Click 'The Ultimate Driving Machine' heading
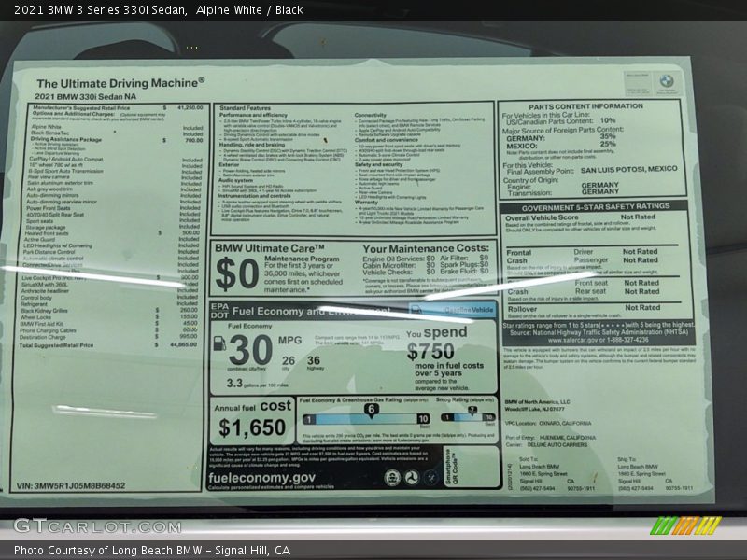Viewport: 747px width, 560px height. point(120,83)
